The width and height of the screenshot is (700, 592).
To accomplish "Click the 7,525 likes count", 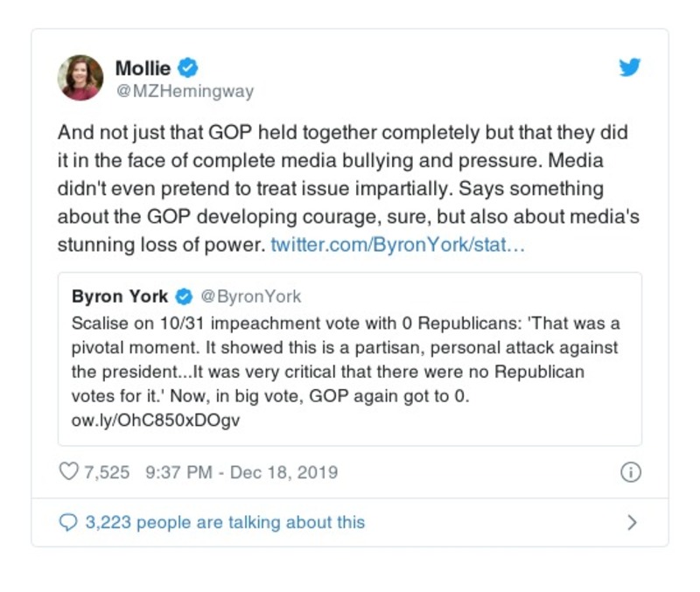I will coord(107,472).
